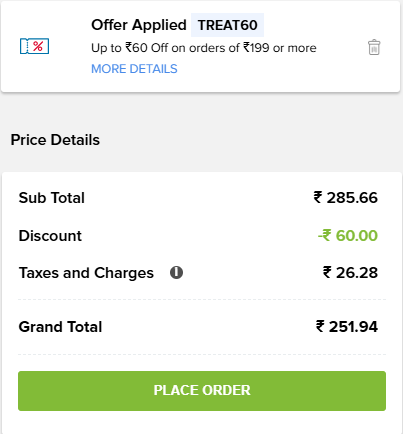Image resolution: width=403 pixels, height=434 pixels.
Task: Click the green discount amount -₹ 60.00
Action: [348, 236]
